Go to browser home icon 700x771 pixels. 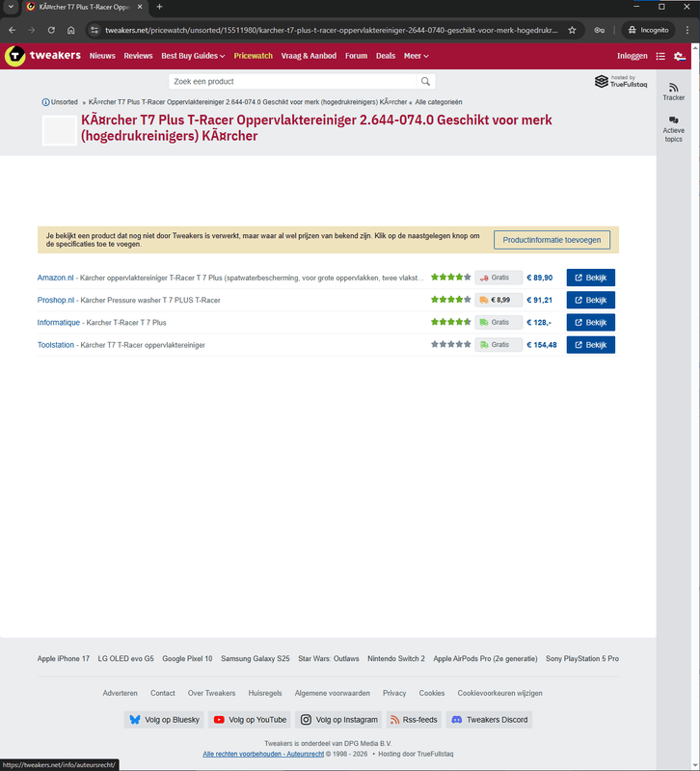pos(70,30)
